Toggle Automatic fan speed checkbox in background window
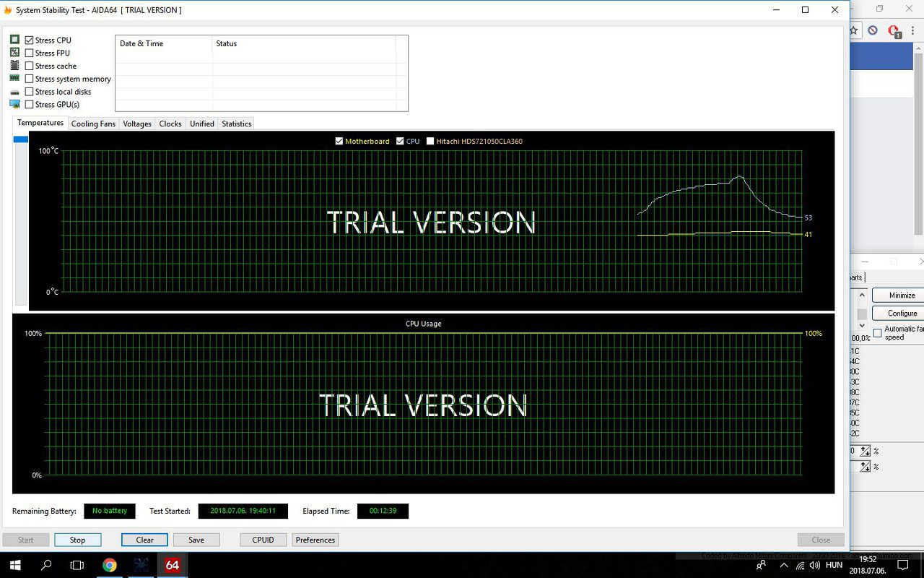Screen dimensions: 924x578 coord(878,332)
